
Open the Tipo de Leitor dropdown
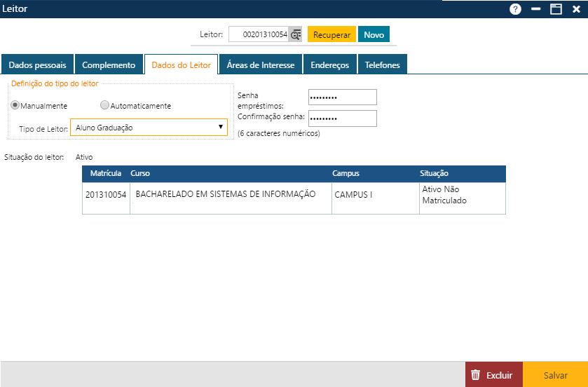tap(149, 127)
